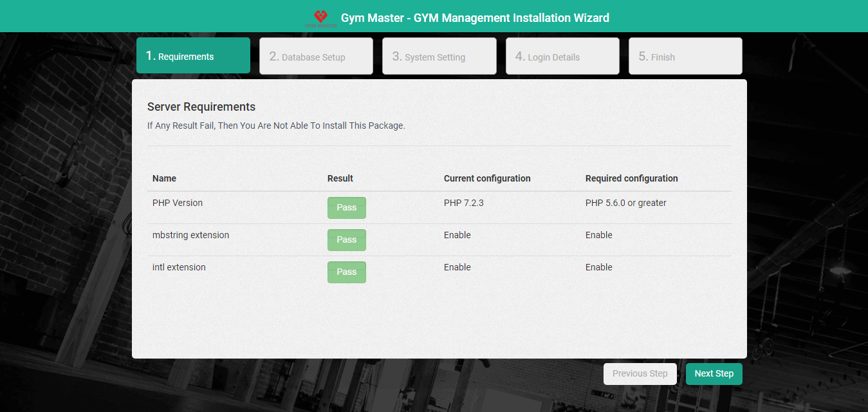
Task: Go to the Login Details tab
Action: click(562, 57)
